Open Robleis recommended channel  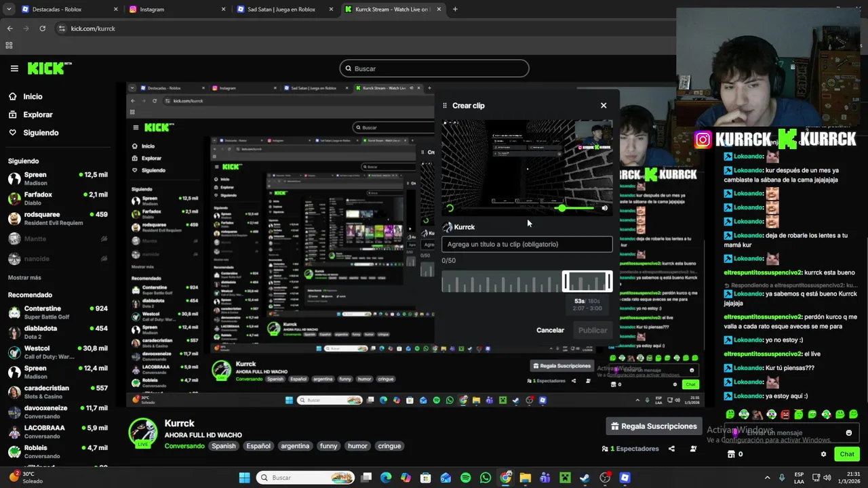tap(58, 451)
